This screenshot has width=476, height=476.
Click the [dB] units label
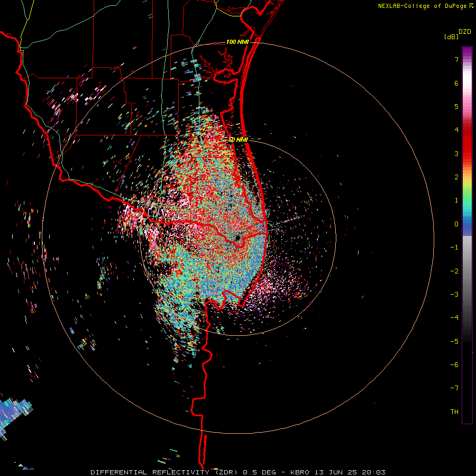pos(451,36)
